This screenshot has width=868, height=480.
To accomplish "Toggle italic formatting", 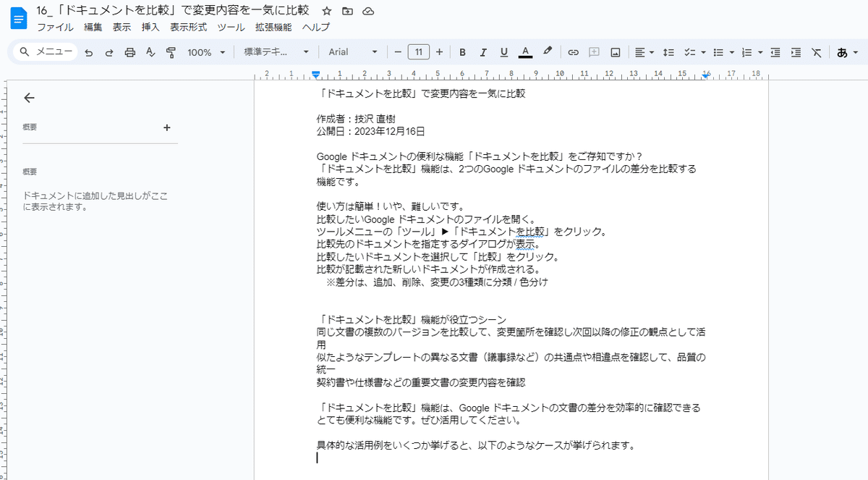I will tap(483, 51).
